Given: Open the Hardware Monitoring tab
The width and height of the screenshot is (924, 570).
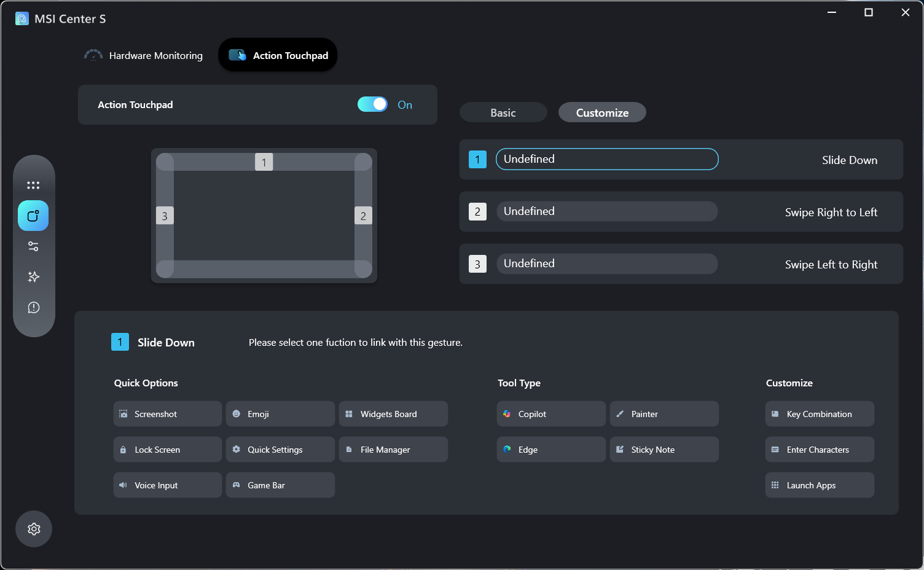Looking at the screenshot, I should click(144, 55).
